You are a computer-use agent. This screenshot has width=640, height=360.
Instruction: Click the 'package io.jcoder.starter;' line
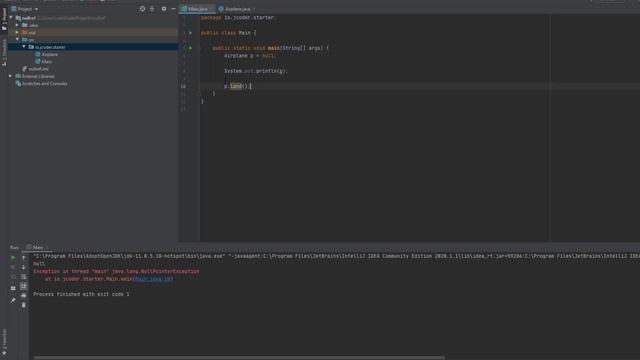(x=238, y=18)
